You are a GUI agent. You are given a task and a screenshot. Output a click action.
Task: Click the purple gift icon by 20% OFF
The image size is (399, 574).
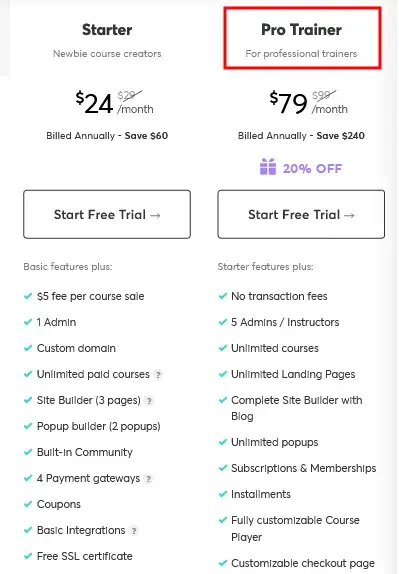[268, 167]
